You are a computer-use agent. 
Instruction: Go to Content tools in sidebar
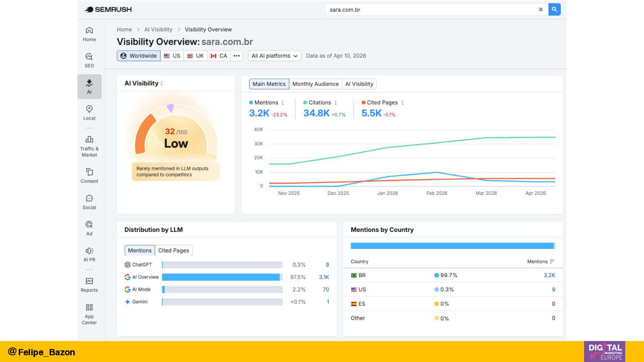click(89, 176)
